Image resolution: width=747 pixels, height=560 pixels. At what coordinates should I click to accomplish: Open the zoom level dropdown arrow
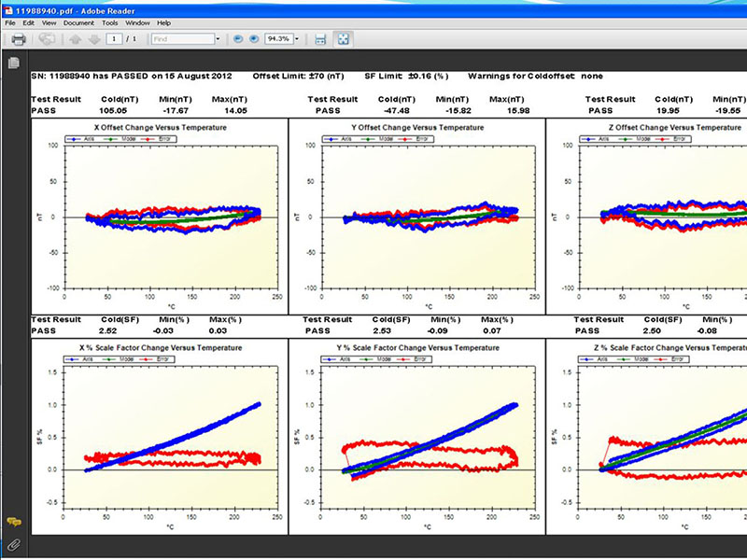click(297, 39)
